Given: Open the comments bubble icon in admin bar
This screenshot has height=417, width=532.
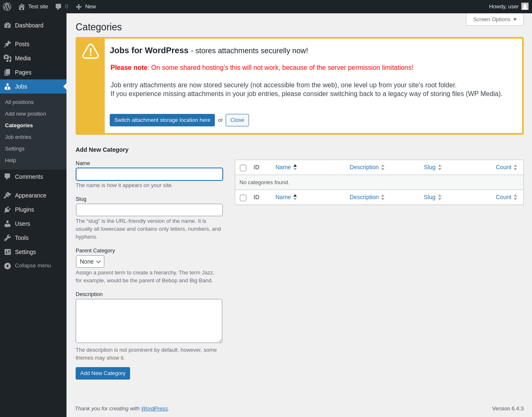Looking at the screenshot, I should [x=59, y=7].
